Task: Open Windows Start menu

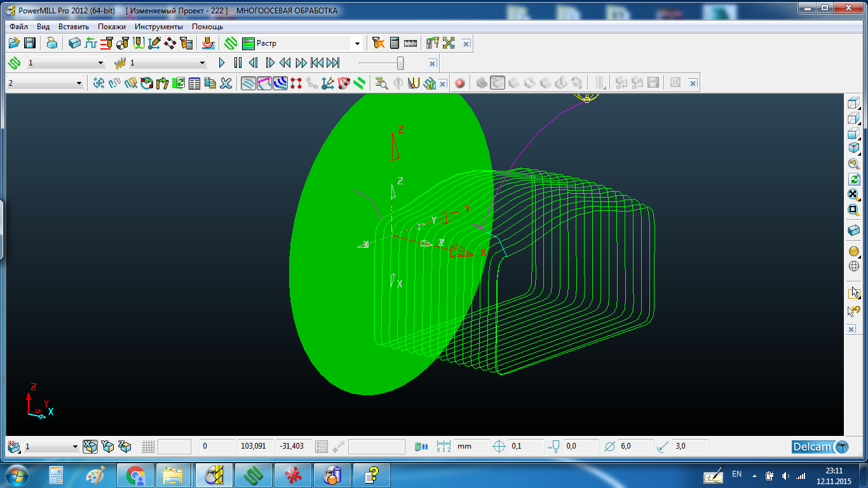Action: pyautogui.click(x=17, y=475)
